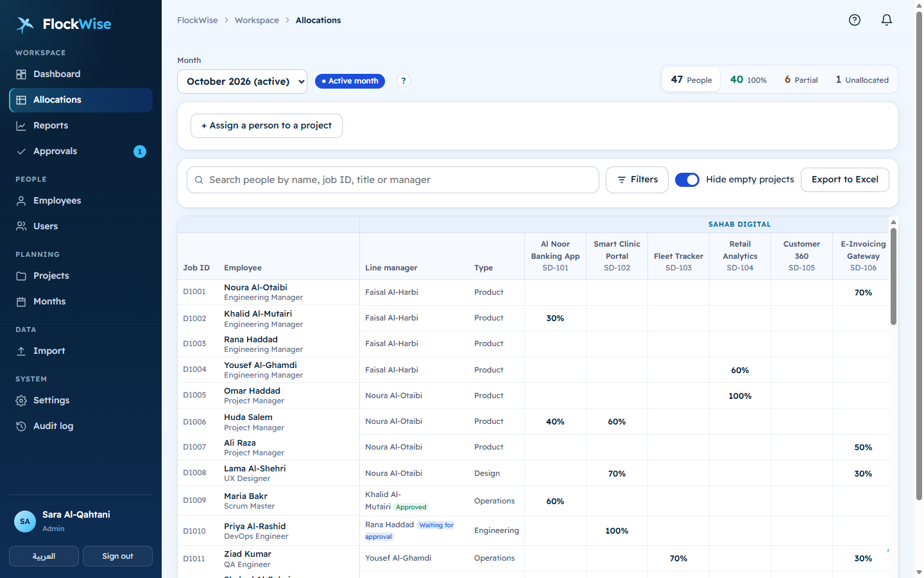The height and width of the screenshot is (578, 924).
Task: Open the Audit log menu item
Action: click(81, 426)
